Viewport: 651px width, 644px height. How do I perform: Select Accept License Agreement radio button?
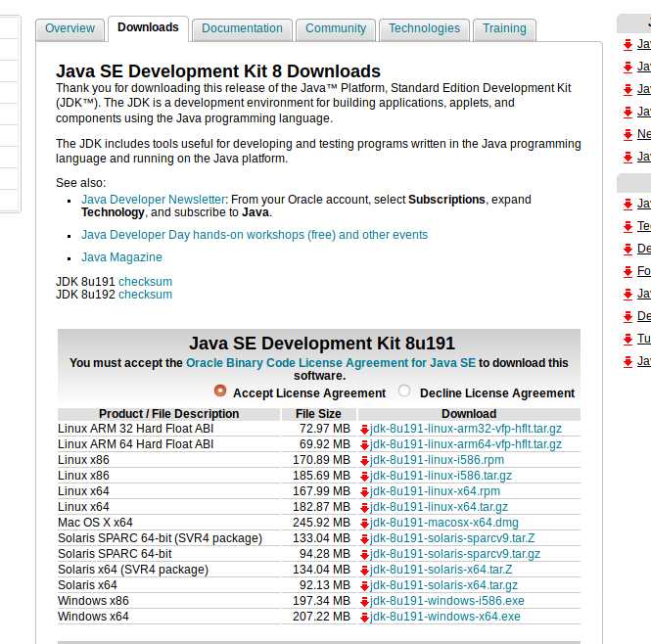click(x=220, y=391)
